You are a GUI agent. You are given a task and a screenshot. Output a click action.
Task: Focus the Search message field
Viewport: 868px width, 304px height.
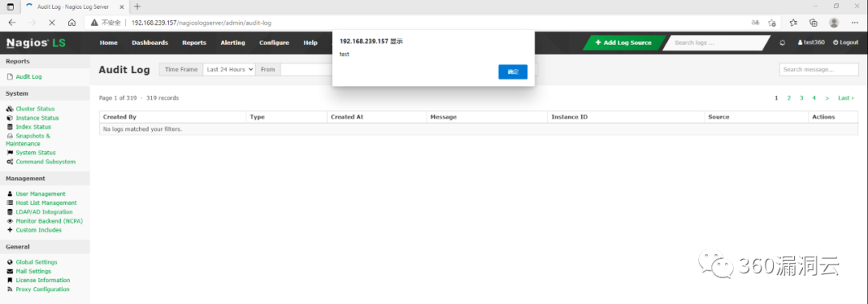coord(819,70)
